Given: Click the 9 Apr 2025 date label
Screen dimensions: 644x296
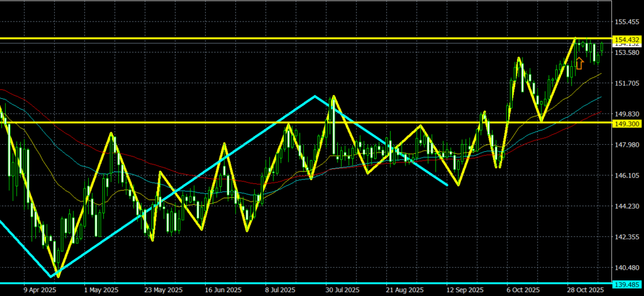Looking at the screenshot, I should (39, 290).
